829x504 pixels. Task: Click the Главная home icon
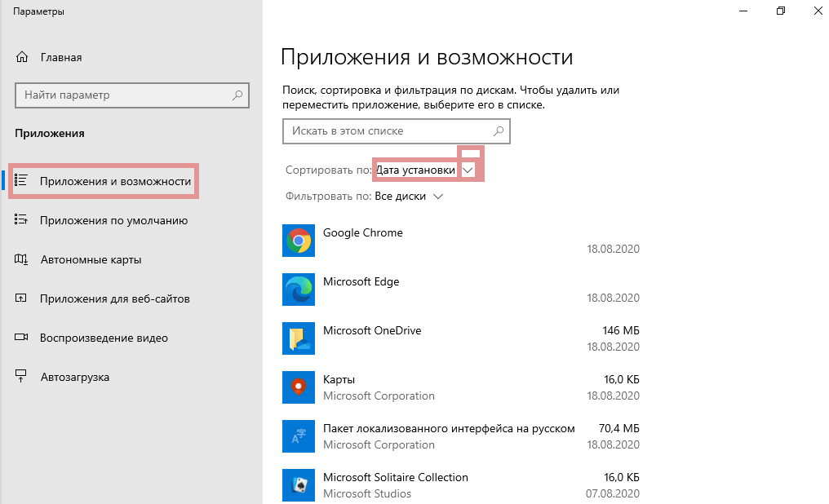coord(22,58)
